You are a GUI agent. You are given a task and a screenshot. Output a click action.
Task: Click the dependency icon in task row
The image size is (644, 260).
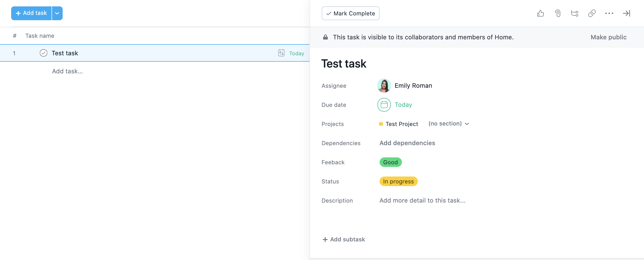click(281, 53)
